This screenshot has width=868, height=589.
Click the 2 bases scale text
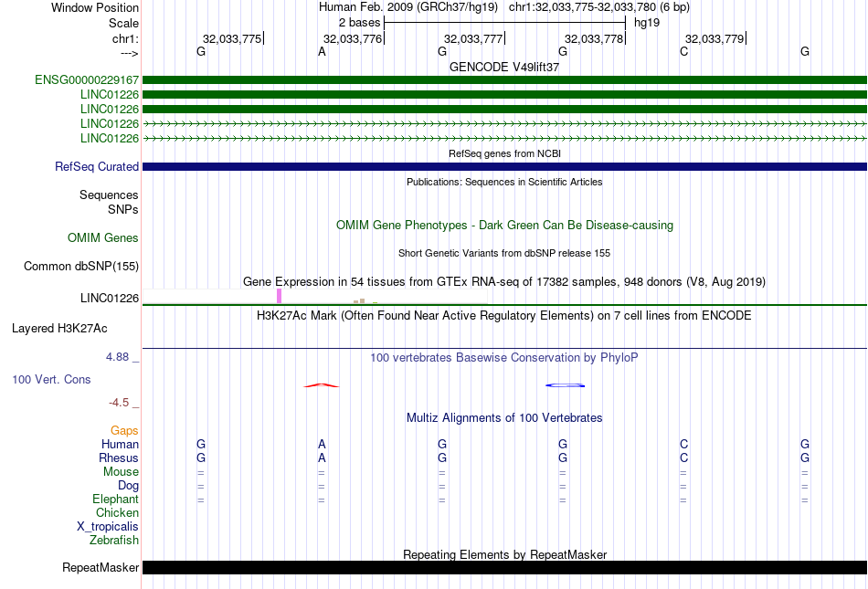click(360, 23)
